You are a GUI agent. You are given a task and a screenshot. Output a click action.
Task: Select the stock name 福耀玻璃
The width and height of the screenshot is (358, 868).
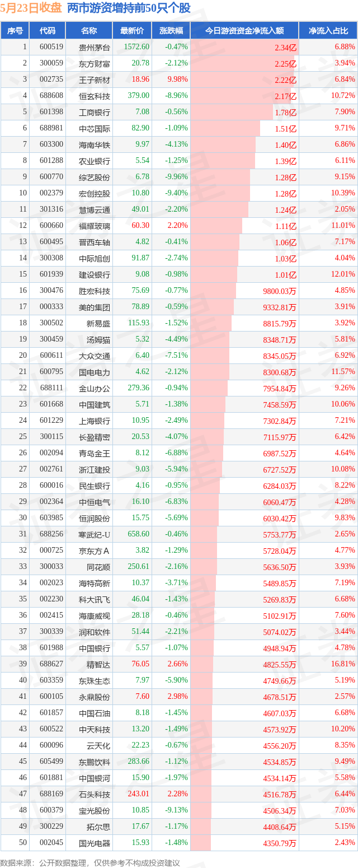(95, 226)
